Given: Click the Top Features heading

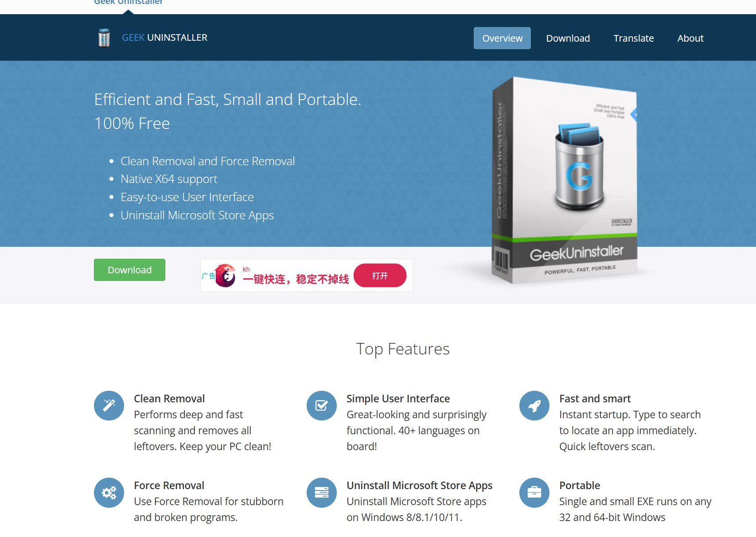Looking at the screenshot, I should (403, 349).
